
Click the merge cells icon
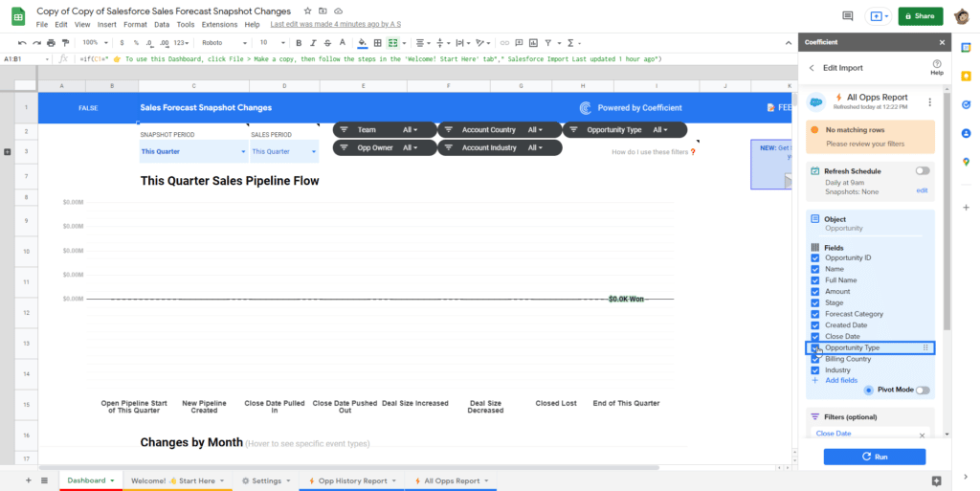393,43
